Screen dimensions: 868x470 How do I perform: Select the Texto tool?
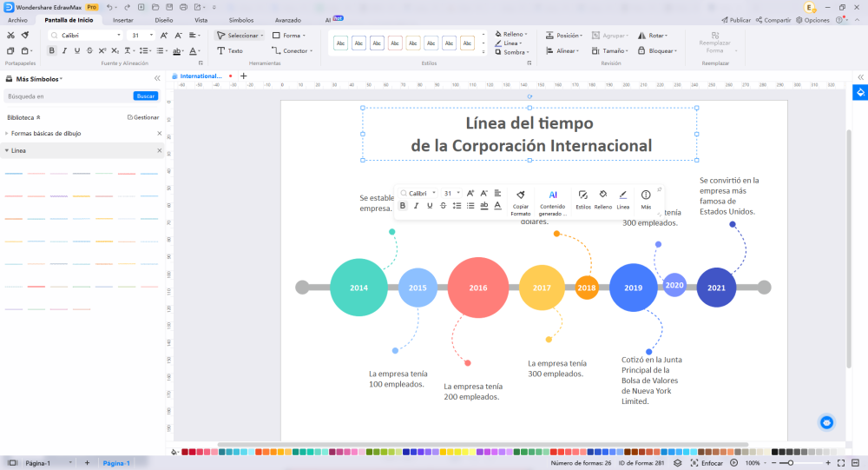[x=230, y=51]
